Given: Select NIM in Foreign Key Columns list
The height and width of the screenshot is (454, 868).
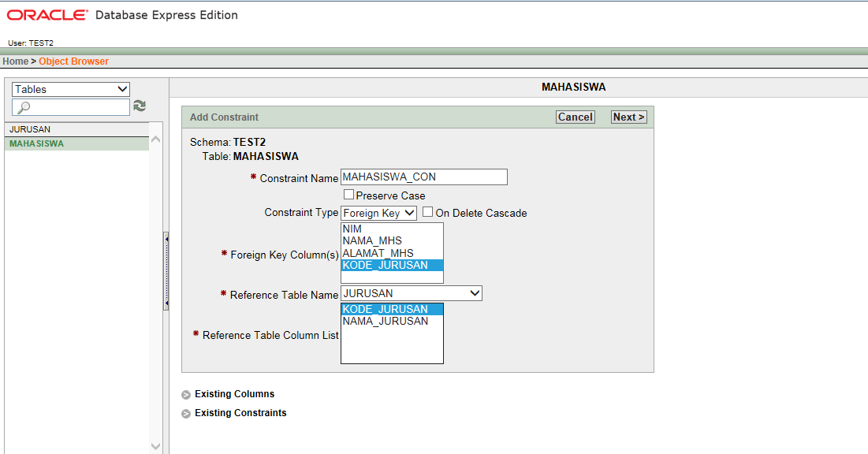Looking at the screenshot, I should click(x=392, y=229).
